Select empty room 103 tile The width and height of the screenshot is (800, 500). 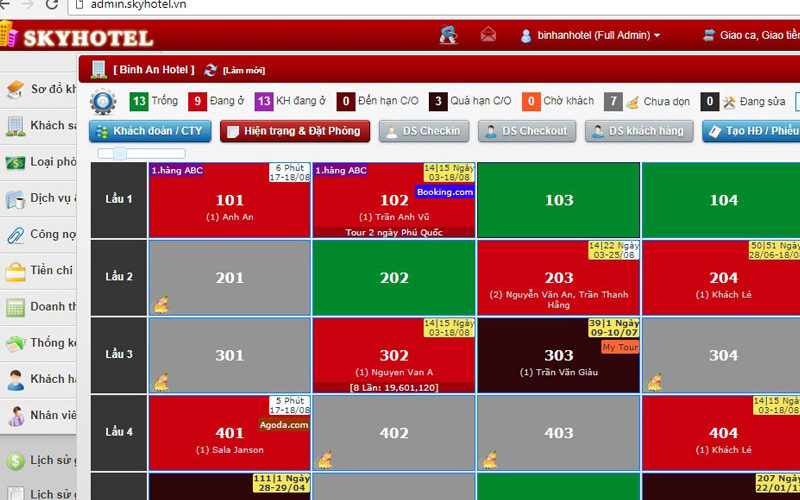[x=558, y=200]
